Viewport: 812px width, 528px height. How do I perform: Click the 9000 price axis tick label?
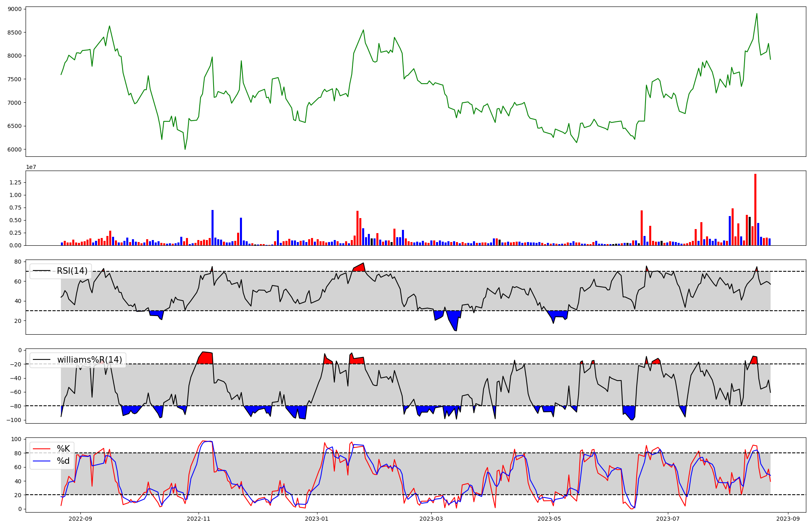(15, 9)
